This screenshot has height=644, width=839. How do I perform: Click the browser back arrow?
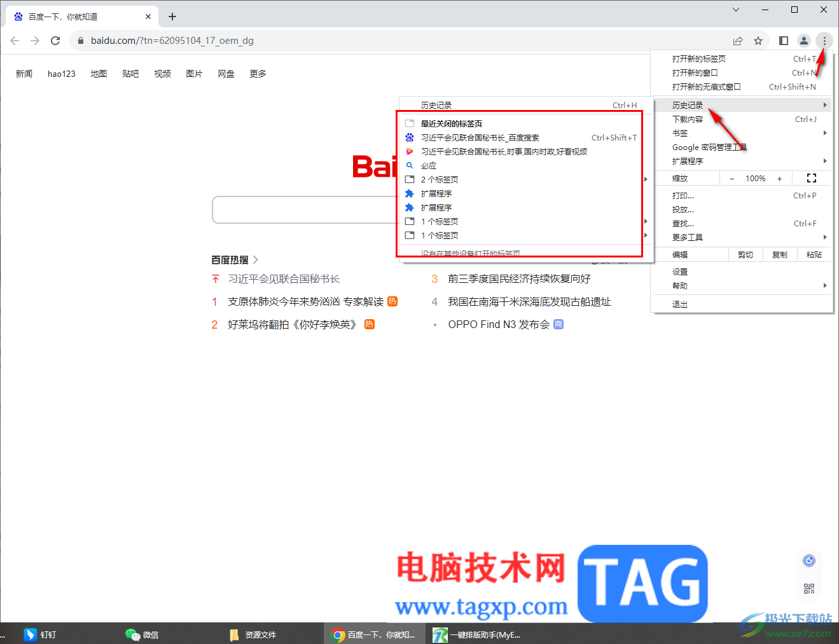click(x=14, y=40)
